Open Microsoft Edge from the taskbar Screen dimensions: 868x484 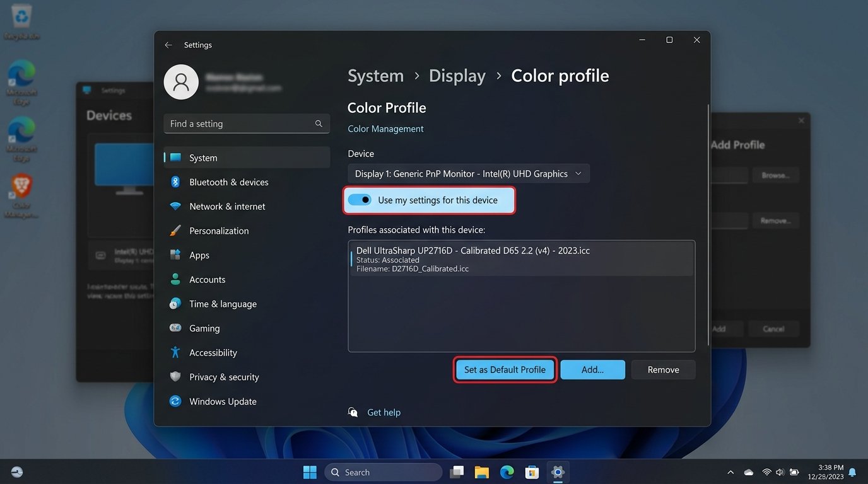[507, 472]
